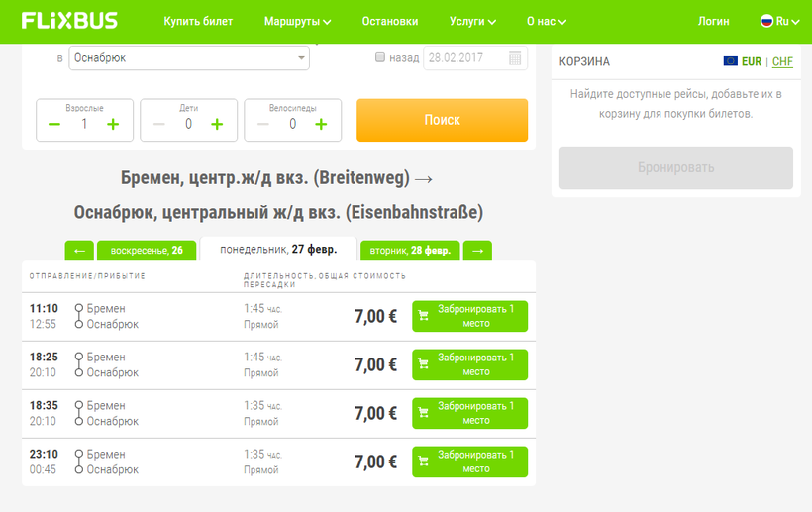Book a seat on the 11:10 departure
The width and height of the screenshot is (812, 512).
pyautogui.click(x=469, y=316)
